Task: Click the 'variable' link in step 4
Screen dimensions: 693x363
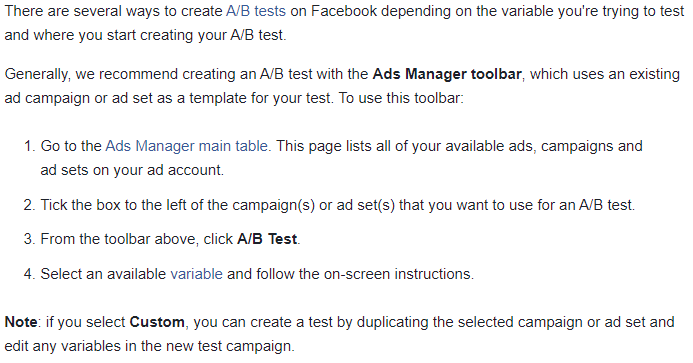Action: coord(196,274)
